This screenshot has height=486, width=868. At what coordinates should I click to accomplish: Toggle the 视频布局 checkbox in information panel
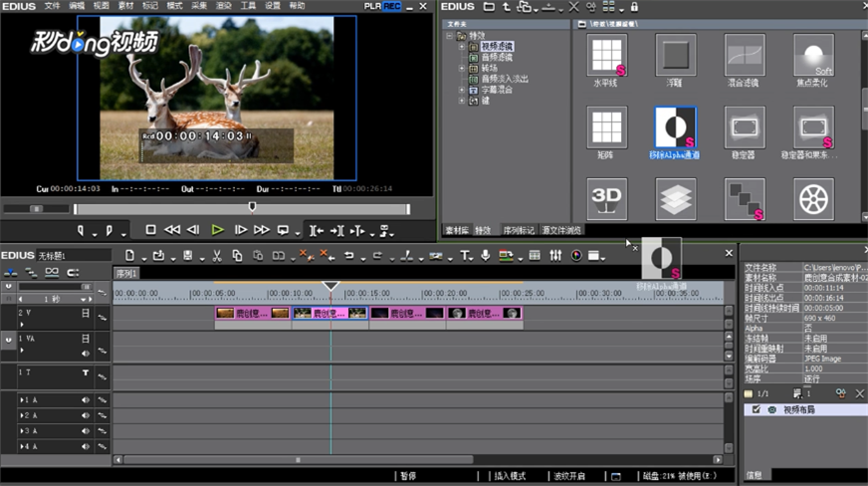coord(757,409)
